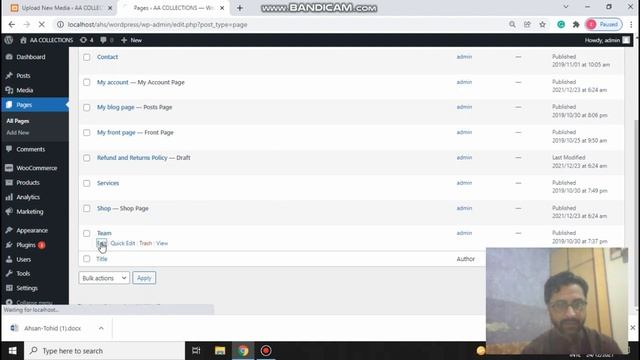Click Quick Edit under Team
This screenshot has height=360, width=640.
pos(122,243)
